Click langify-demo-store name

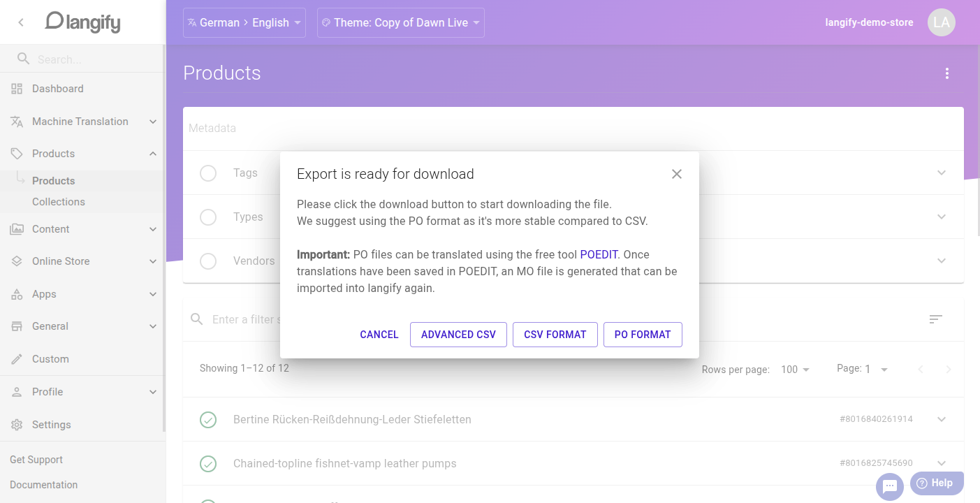869,22
